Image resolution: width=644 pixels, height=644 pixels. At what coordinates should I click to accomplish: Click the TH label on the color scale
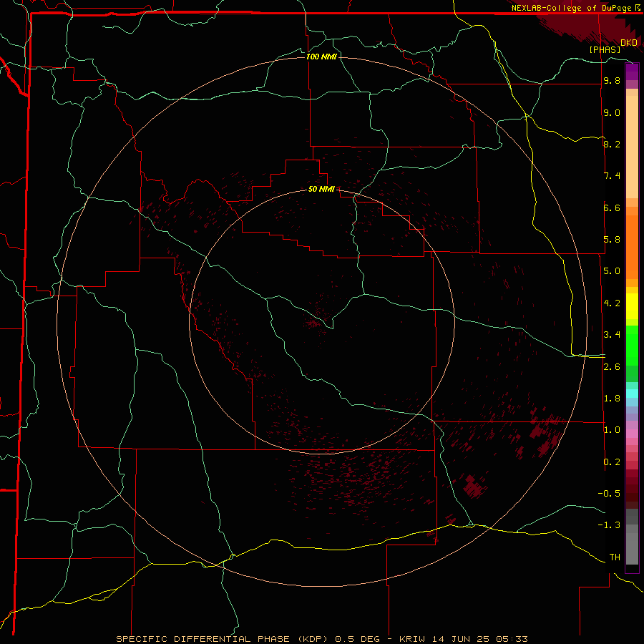[615, 557]
